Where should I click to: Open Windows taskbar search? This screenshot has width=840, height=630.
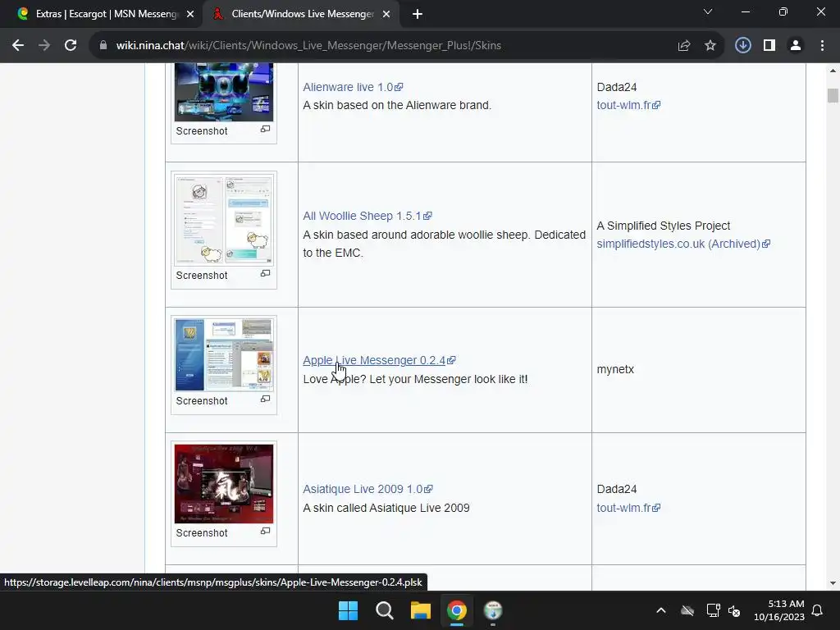[384, 610]
